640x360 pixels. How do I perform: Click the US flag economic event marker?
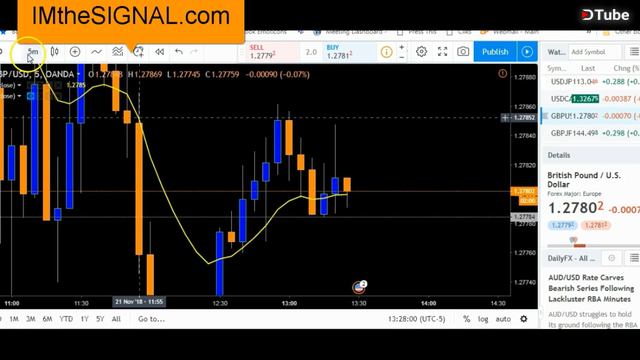(x=359, y=287)
